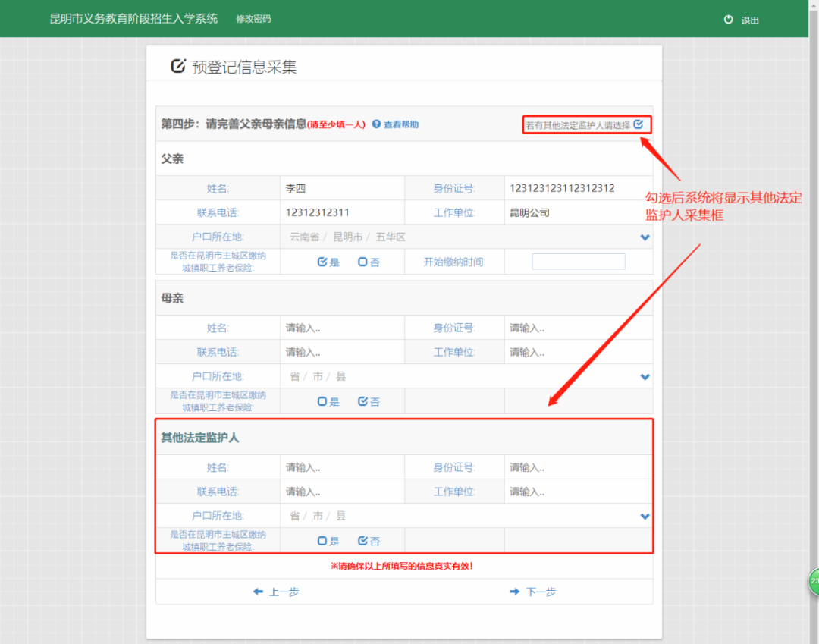Click the left arrow icon for 上一步
This screenshot has height=644, width=819.
(259, 592)
